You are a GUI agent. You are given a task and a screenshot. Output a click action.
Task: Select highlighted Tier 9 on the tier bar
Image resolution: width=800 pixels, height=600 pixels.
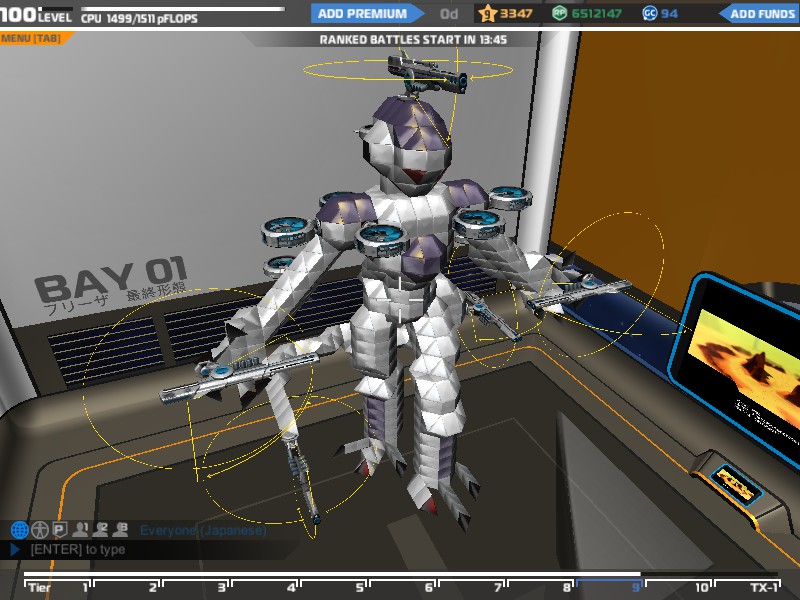(610, 587)
